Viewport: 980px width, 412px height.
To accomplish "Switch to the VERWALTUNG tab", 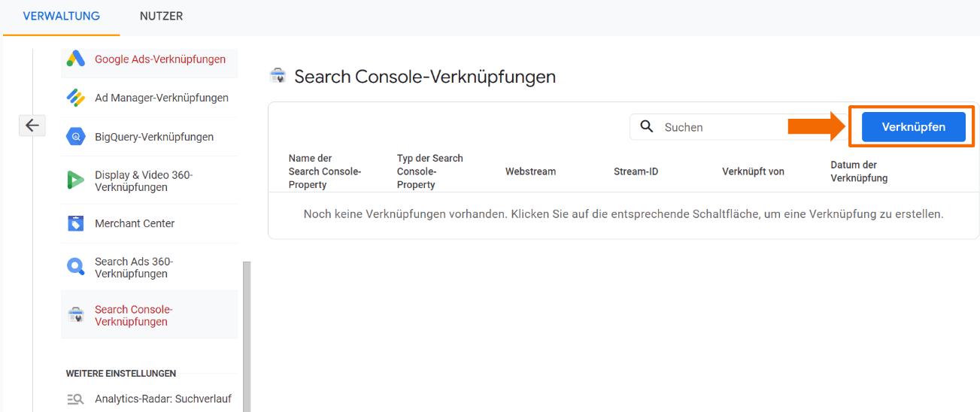I will point(62,17).
